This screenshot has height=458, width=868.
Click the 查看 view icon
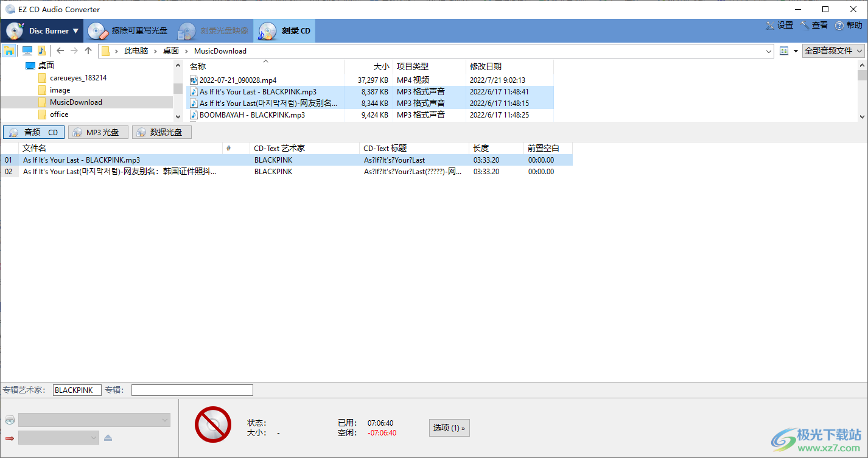click(x=814, y=25)
